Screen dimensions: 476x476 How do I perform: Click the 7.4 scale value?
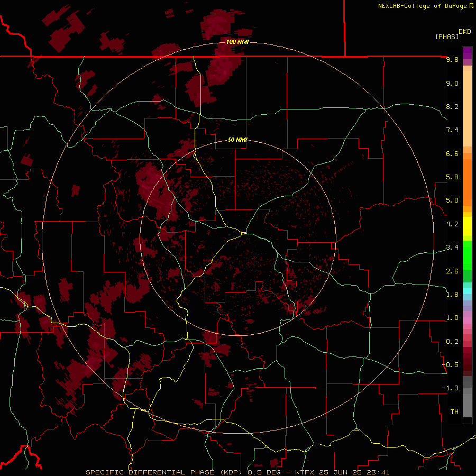pos(452,130)
